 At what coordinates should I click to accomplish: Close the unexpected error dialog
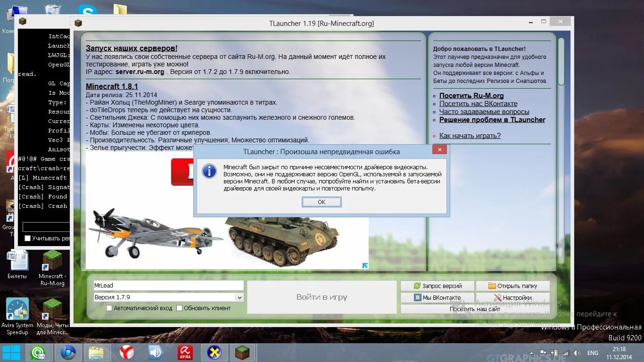(439, 150)
